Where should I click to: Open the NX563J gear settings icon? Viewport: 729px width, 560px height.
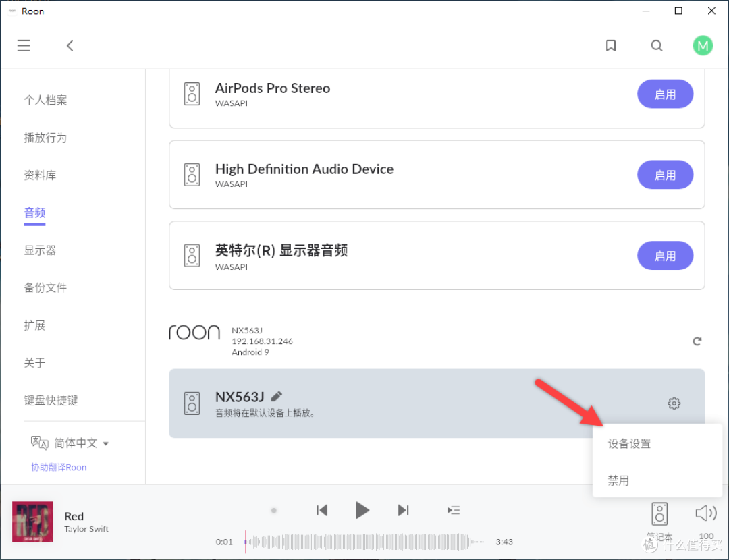[x=674, y=403]
